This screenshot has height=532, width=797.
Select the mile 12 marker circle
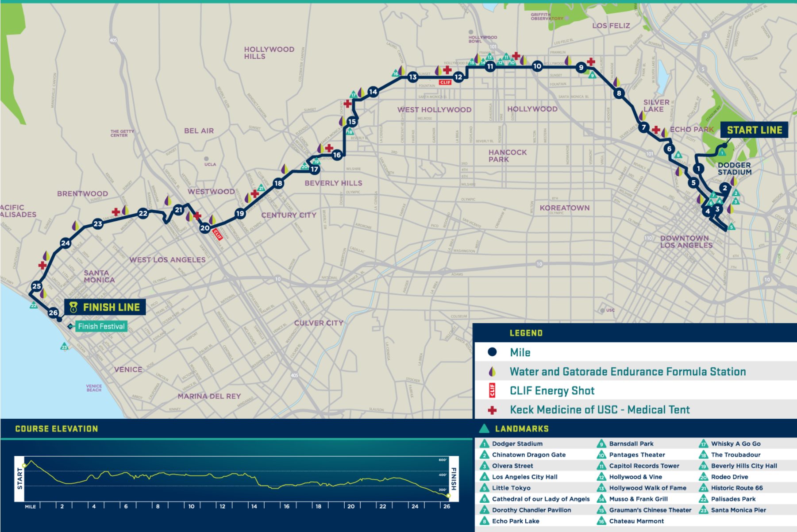458,77
